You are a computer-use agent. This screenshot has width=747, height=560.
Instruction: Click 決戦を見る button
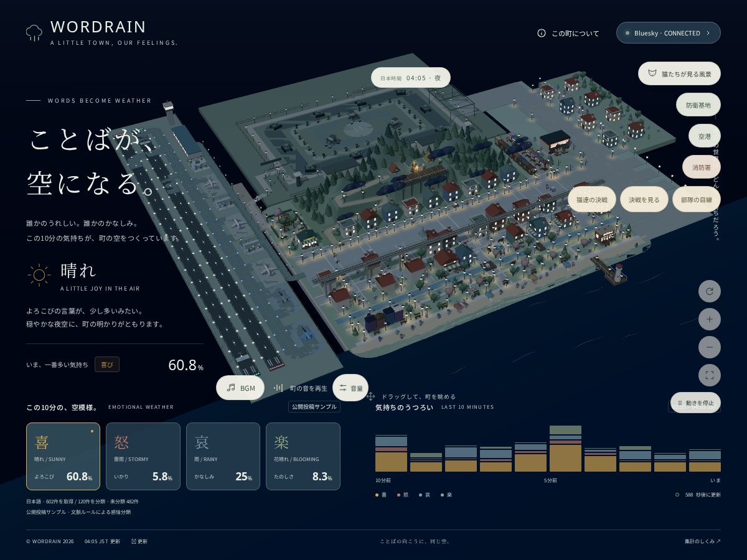644,199
